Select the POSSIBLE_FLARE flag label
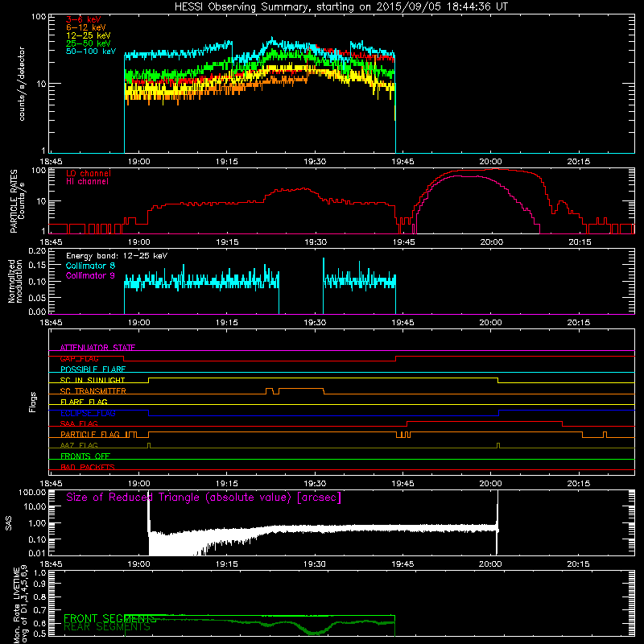Screen dimensions: 644x644 (93, 369)
